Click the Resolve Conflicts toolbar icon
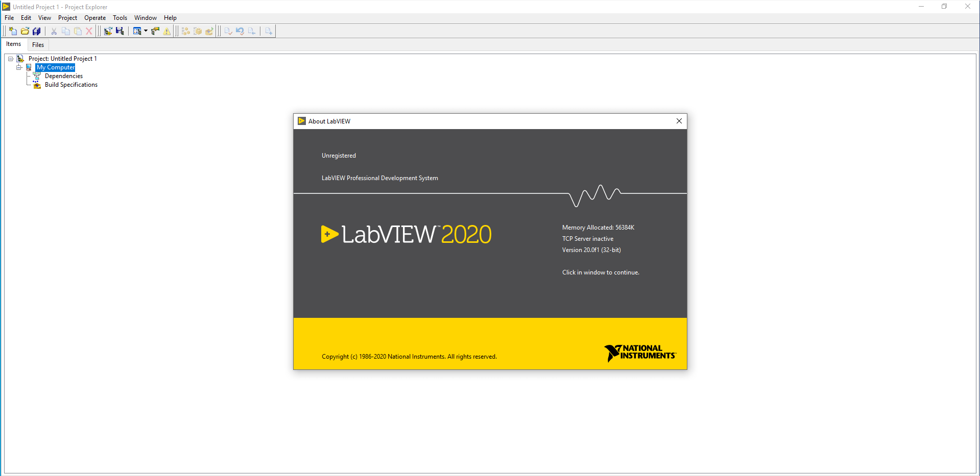This screenshot has height=476, width=980. click(x=155, y=31)
